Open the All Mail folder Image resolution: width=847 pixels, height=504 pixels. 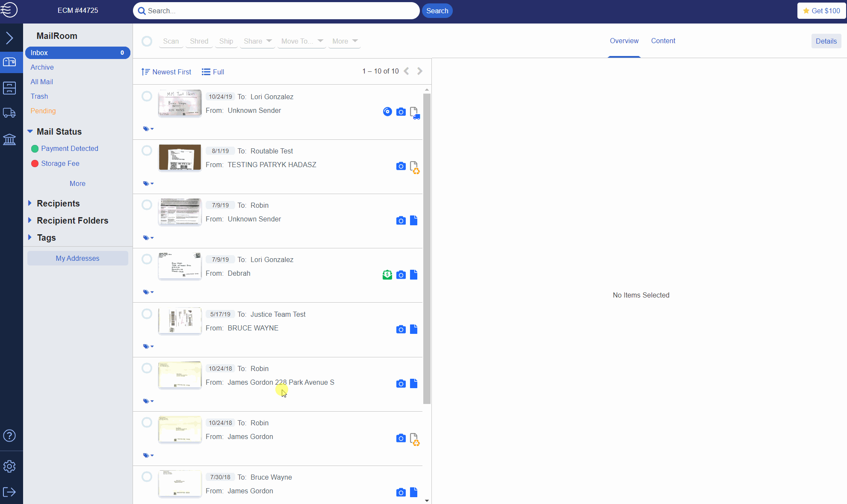(41, 82)
